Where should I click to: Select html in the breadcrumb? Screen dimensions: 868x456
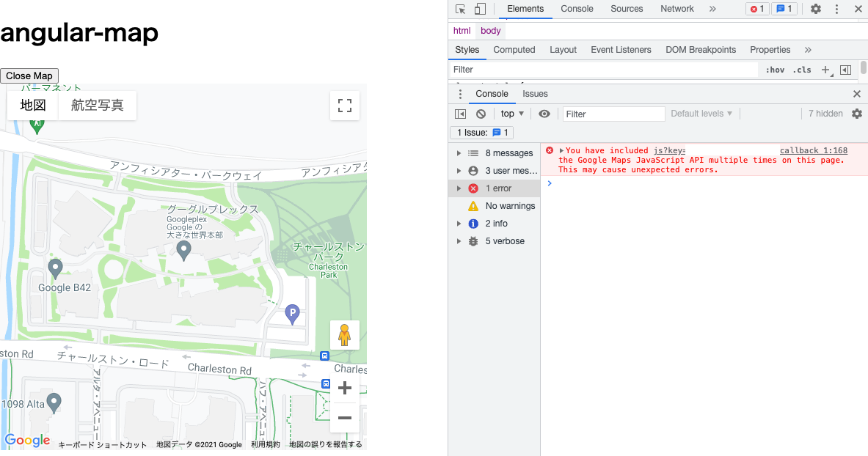point(462,31)
